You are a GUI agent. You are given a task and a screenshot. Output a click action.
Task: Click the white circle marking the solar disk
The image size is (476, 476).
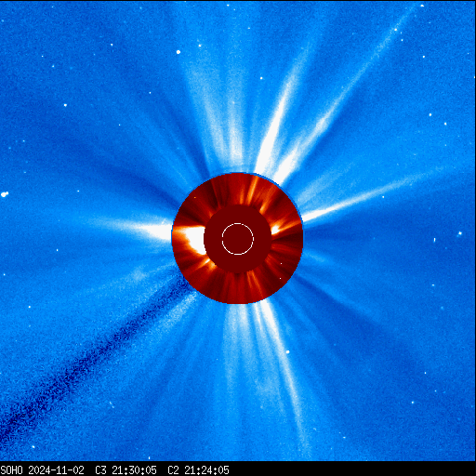(238, 239)
